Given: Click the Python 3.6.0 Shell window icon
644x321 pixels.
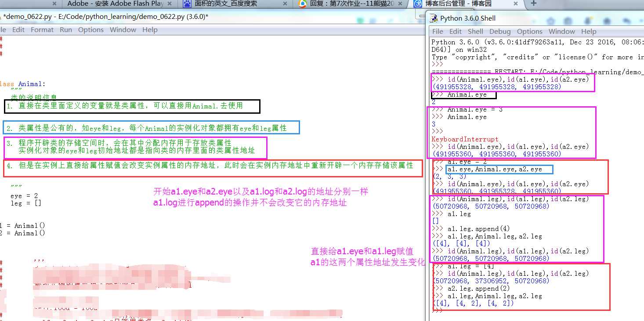Looking at the screenshot, I should coord(434,18).
